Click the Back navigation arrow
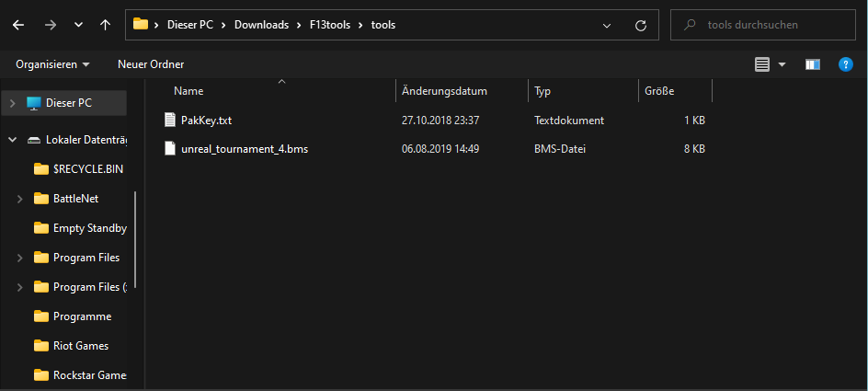Image resolution: width=868 pixels, height=391 pixels. [x=18, y=25]
